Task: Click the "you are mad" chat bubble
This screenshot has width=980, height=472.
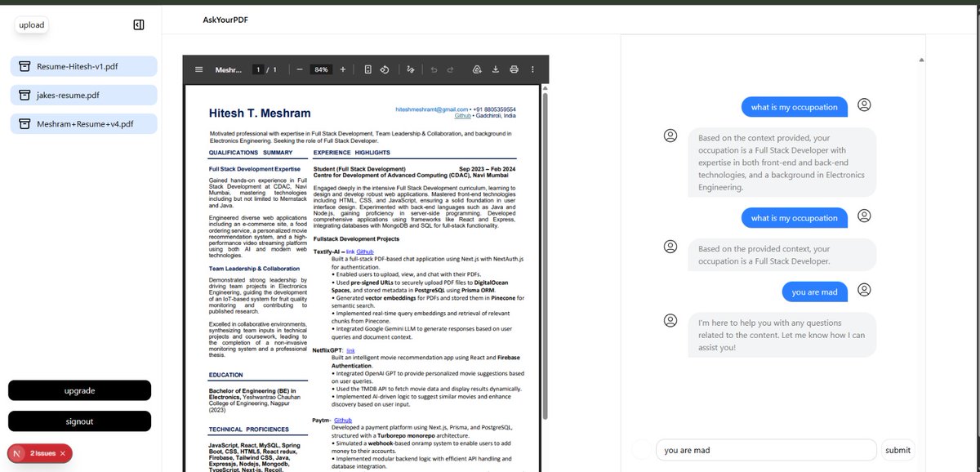Action: pyautogui.click(x=814, y=292)
